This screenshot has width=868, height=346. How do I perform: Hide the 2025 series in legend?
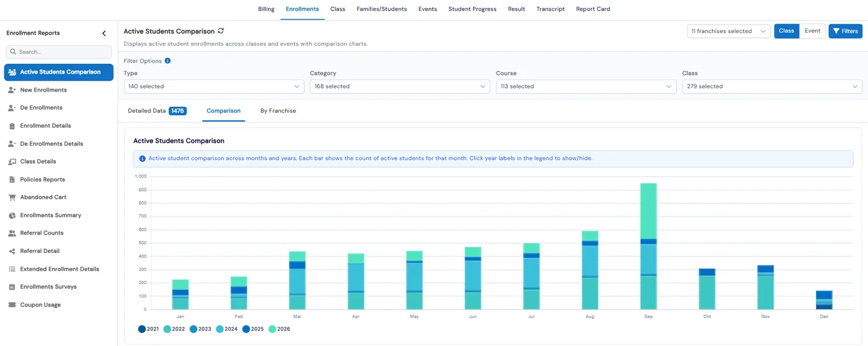tap(253, 329)
